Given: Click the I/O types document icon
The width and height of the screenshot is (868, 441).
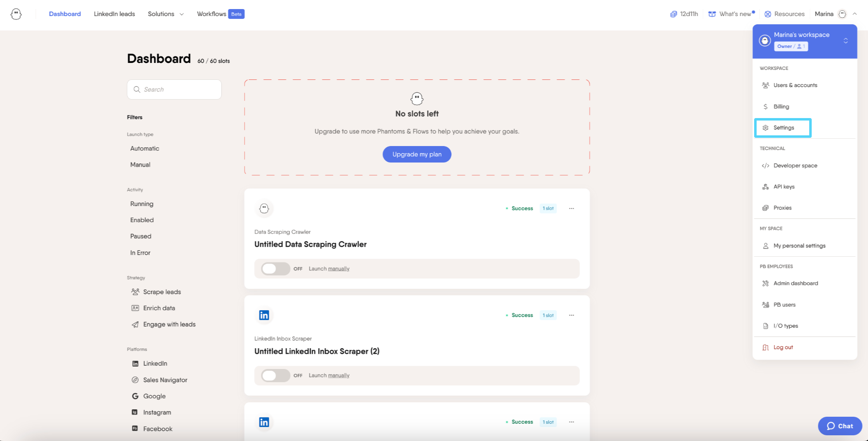Looking at the screenshot, I should point(765,326).
